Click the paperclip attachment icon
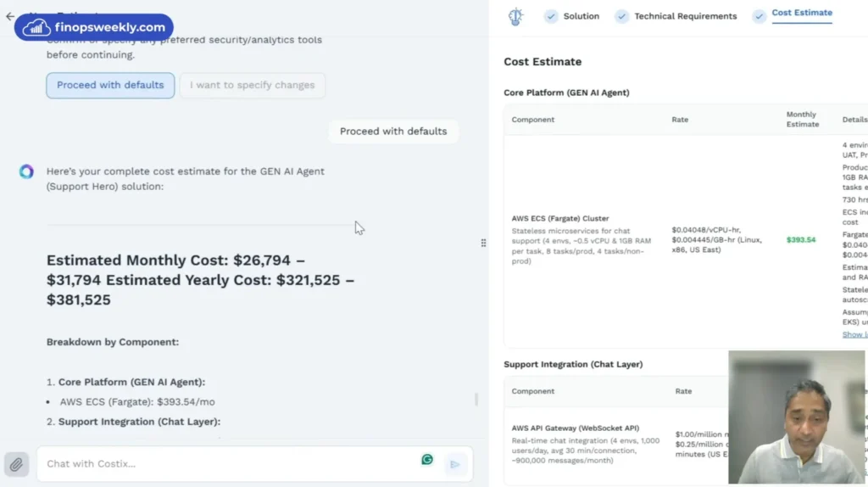868x487 pixels. tap(17, 464)
